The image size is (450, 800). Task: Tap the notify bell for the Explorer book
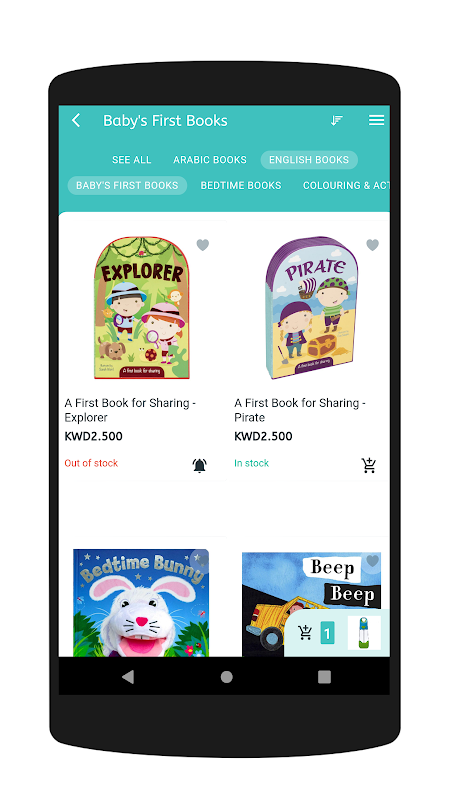point(199,465)
